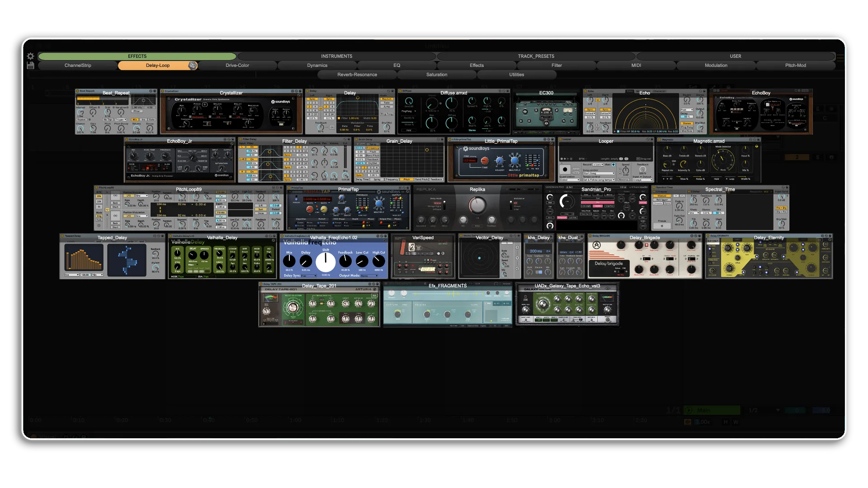This screenshot has height=488, width=868.
Task: Click the Mode Selector dial in Magnetic
Action: (723, 160)
